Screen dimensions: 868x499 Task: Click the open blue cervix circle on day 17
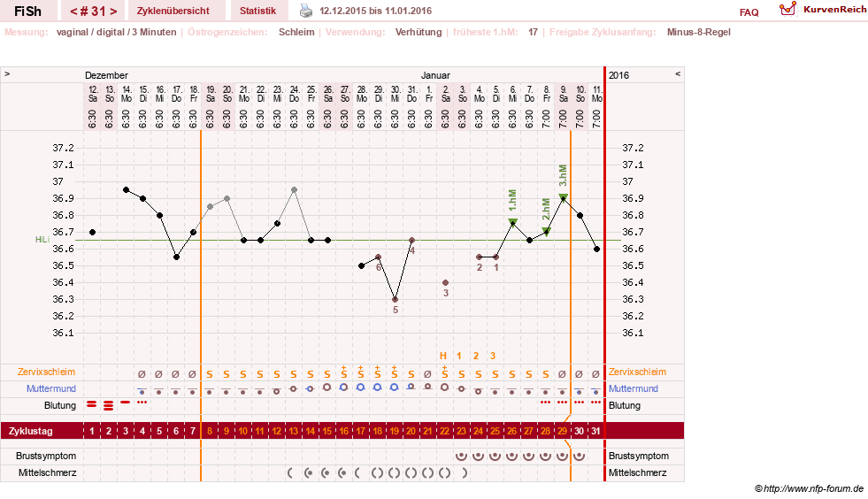[x=361, y=388]
